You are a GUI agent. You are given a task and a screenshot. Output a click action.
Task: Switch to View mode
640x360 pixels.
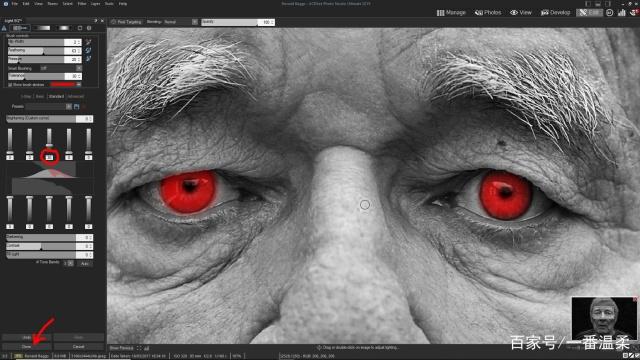pyautogui.click(x=521, y=13)
